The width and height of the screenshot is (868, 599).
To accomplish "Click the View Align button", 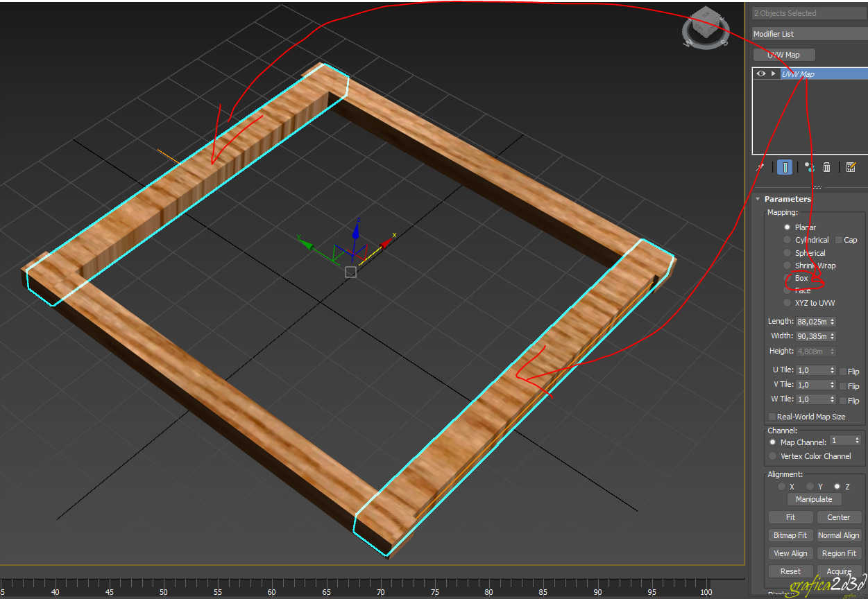I will point(790,553).
